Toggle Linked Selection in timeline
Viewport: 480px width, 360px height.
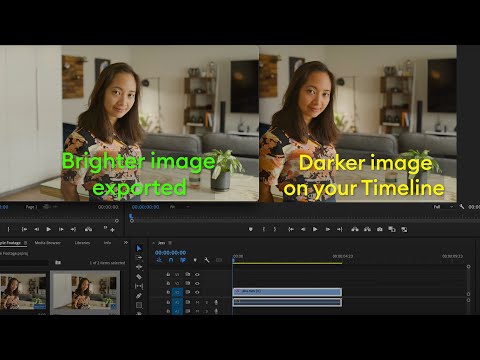[x=183, y=260]
